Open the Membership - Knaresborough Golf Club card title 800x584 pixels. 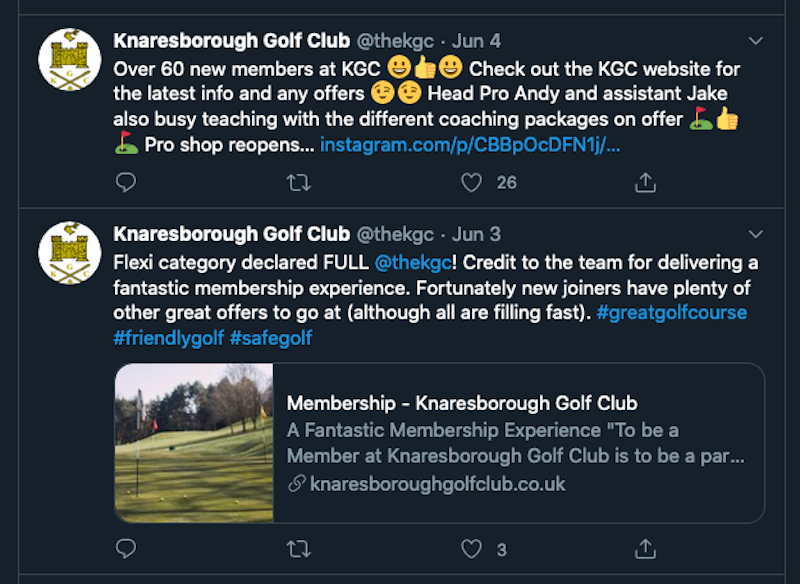(x=462, y=403)
